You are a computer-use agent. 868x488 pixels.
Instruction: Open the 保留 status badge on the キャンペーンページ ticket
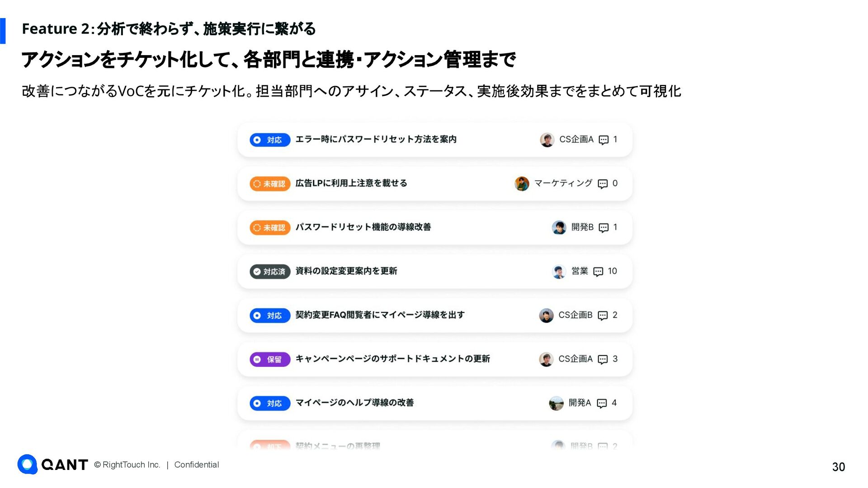(x=269, y=359)
